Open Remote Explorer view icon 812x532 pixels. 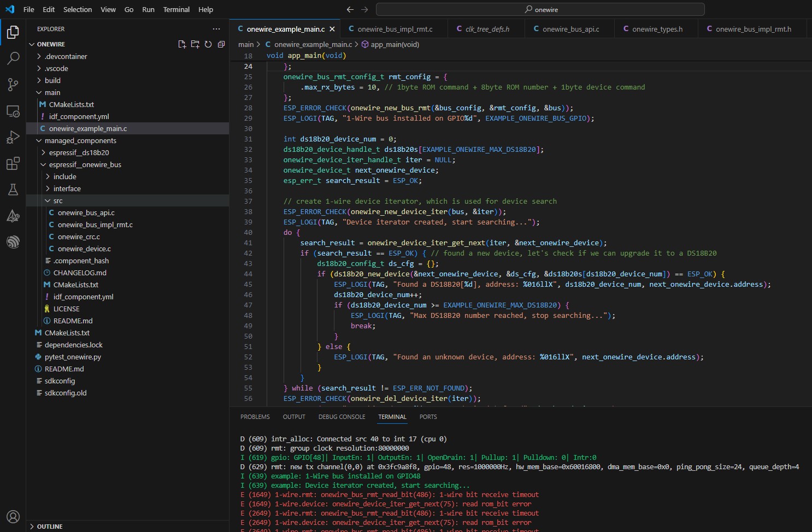coord(13,111)
